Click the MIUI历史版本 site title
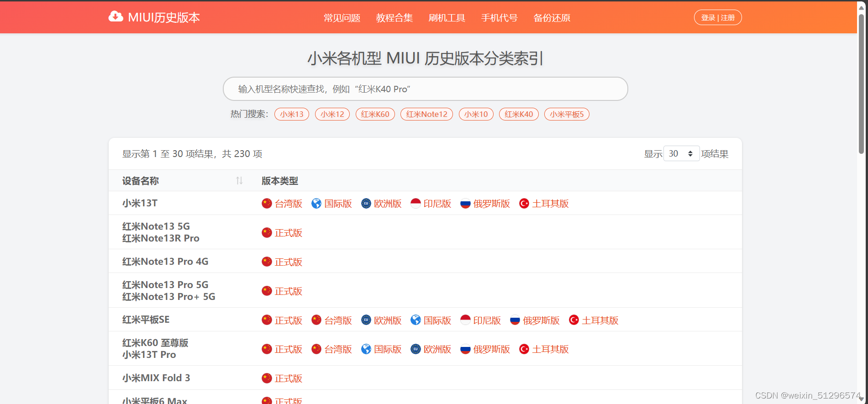868x404 pixels. coord(164,17)
